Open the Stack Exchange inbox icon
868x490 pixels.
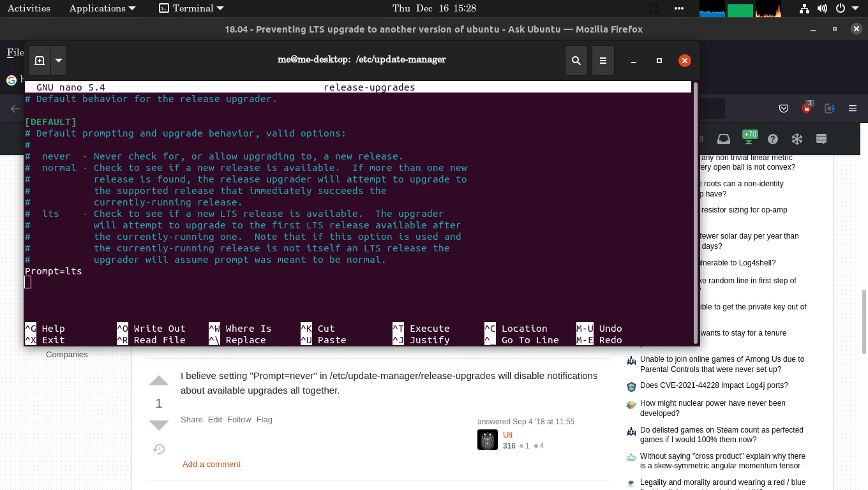[x=723, y=139]
